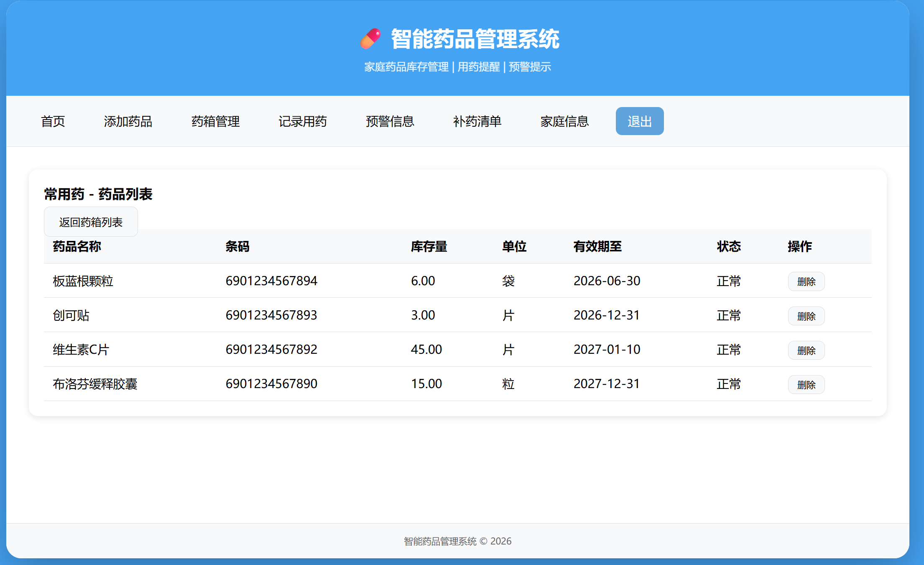
Task: Click the 药品名称 column header
Action: coord(77,247)
